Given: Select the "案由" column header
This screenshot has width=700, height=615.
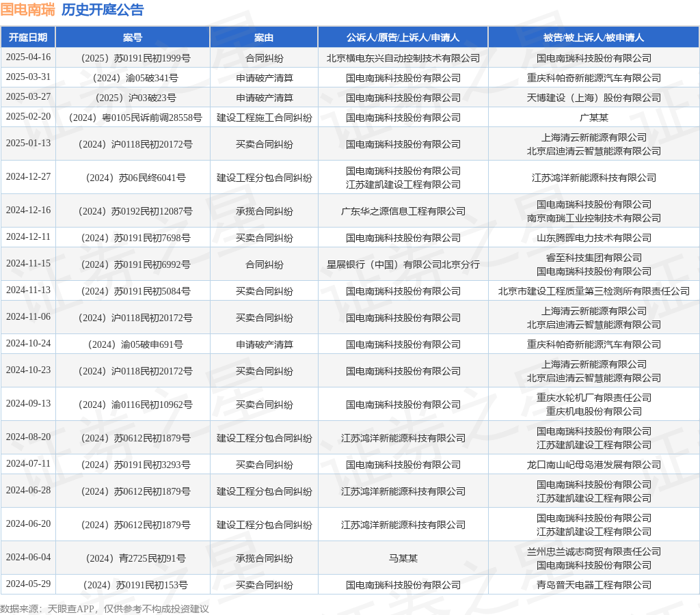Looking at the screenshot, I should pyautogui.click(x=264, y=38).
